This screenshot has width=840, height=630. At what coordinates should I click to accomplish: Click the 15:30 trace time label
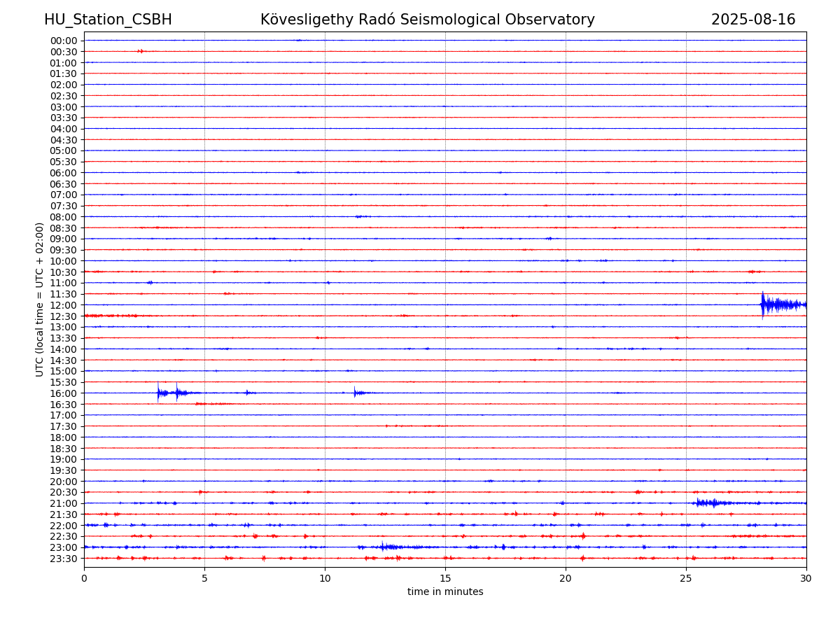[64, 382]
